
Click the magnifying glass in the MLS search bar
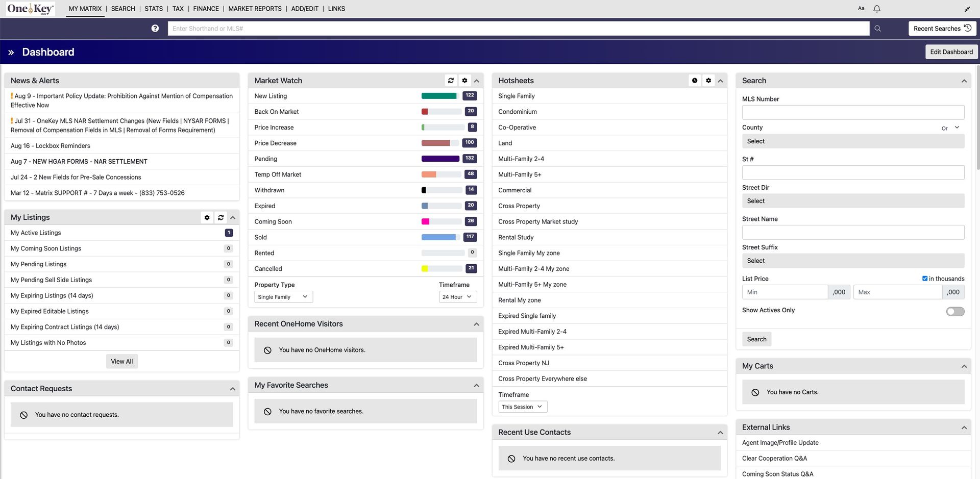click(x=877, y=28)
